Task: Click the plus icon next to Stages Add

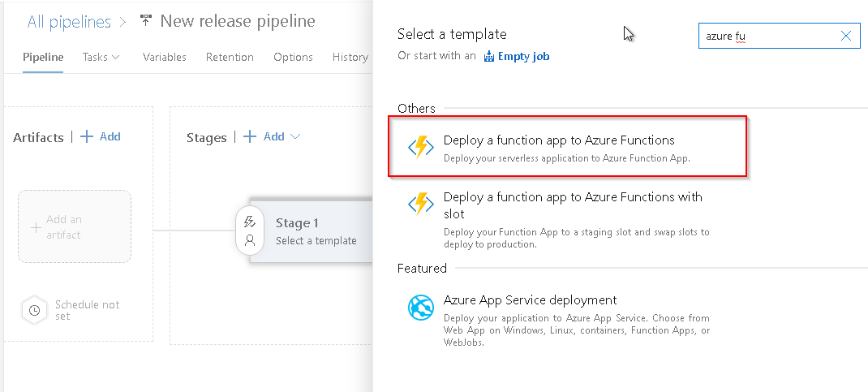Action: (x=250, y=137)
